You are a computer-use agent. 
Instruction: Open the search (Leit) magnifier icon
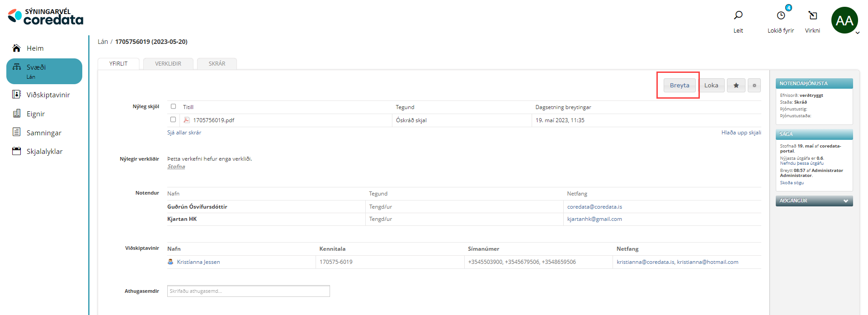[738, 16]
